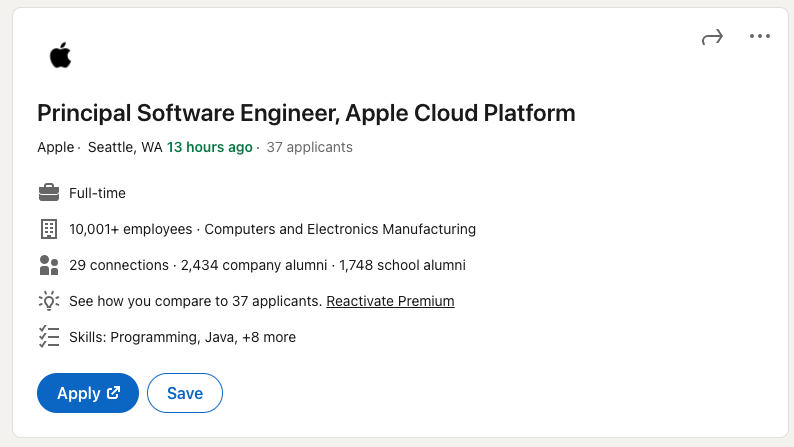This screenshot has height=447, width=794.
Task: Show skills: Programming, Java, +8 more
Action: [182, 337]
